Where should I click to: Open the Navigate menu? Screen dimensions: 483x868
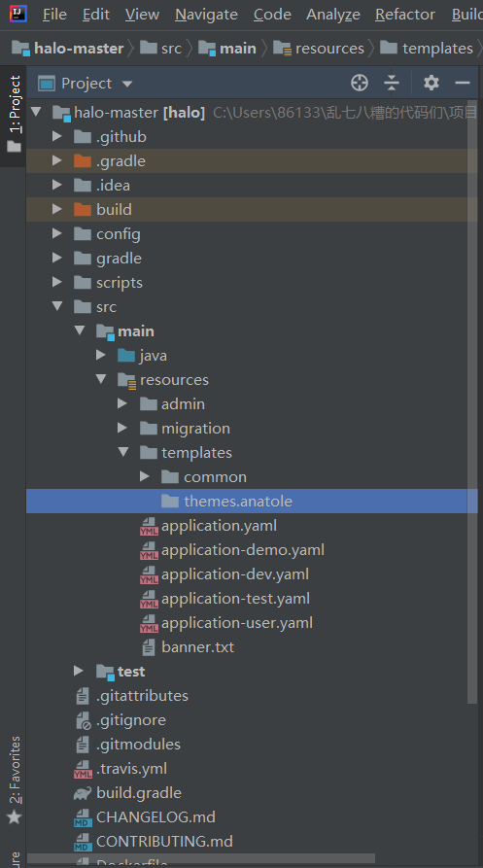click(206, 15)
